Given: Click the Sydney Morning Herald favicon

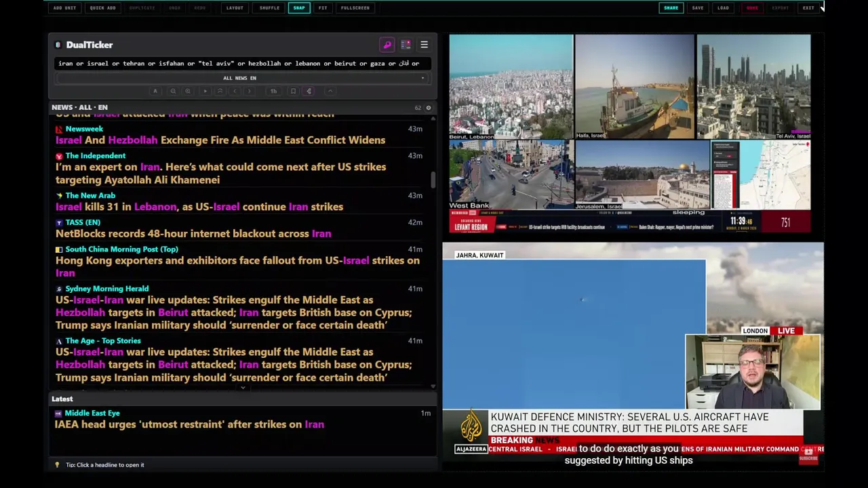Looking at the screenshot, I should click(59, 289).
